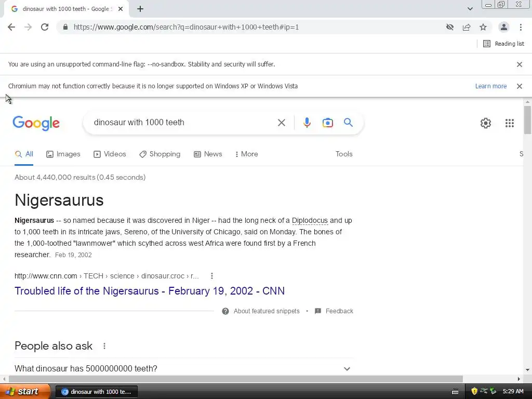
Task: Click the cnn.com breadcrumb URL
Action: tap(107, 276)
